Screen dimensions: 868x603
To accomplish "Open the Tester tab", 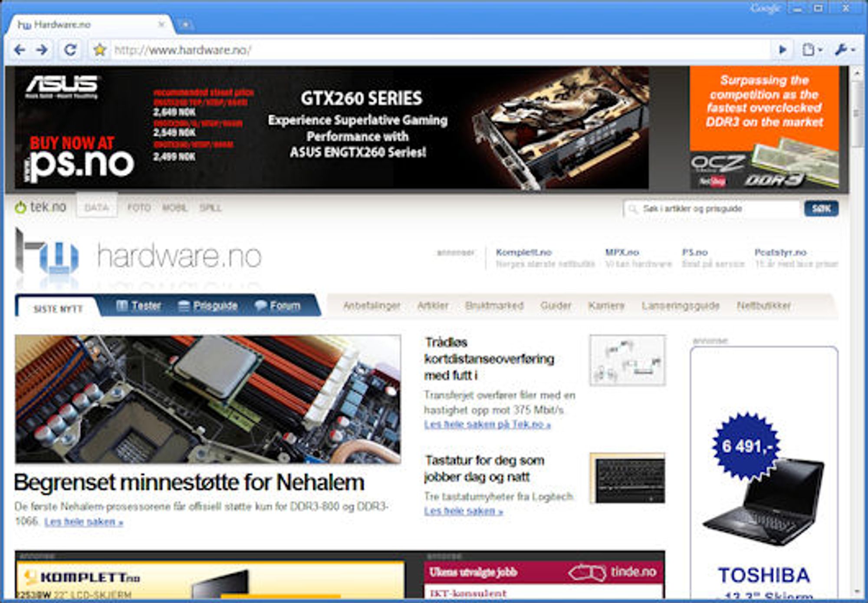I will 139,306.
